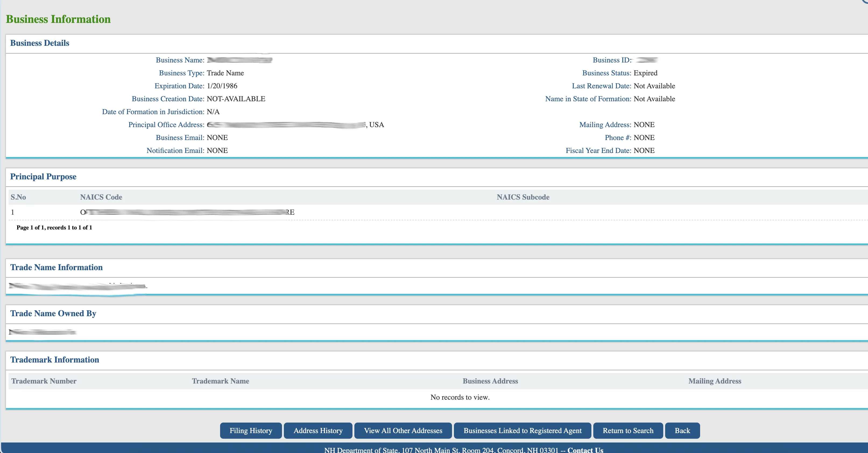Screen dimensions: 868x453
Task: Open the Address History button
Action: [x=318, y=430]
